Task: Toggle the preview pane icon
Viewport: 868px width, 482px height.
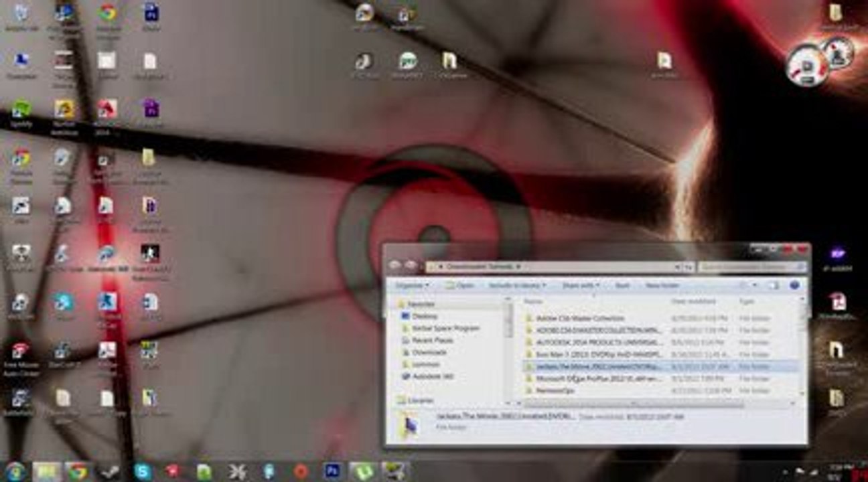Action: click(774, 285)
